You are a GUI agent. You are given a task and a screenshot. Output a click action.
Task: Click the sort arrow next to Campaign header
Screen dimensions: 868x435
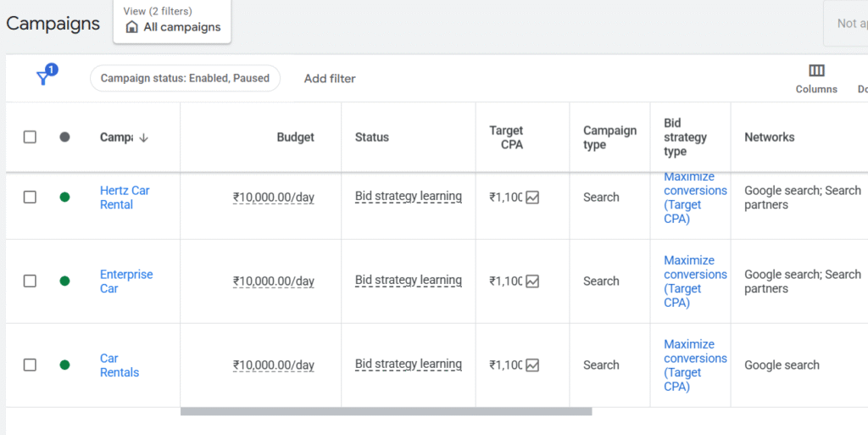143,138
